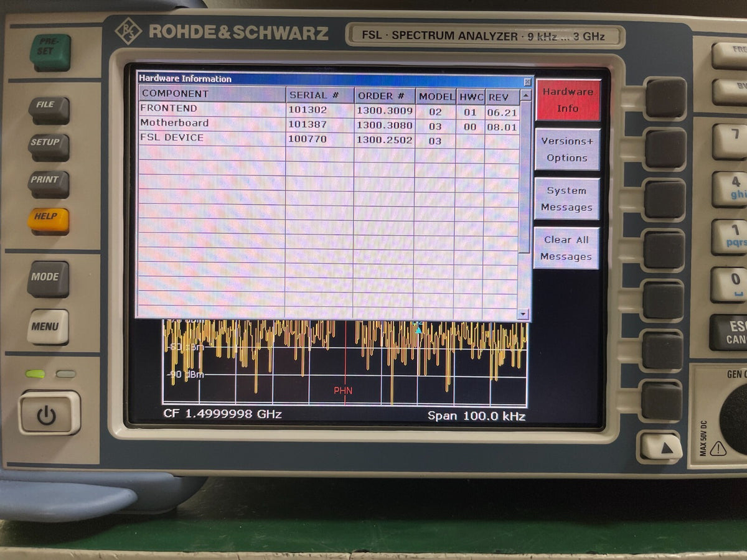The image size is (747, 560).
Task: Open the Hardware Info softkey
Action: [x=568, y=100]
